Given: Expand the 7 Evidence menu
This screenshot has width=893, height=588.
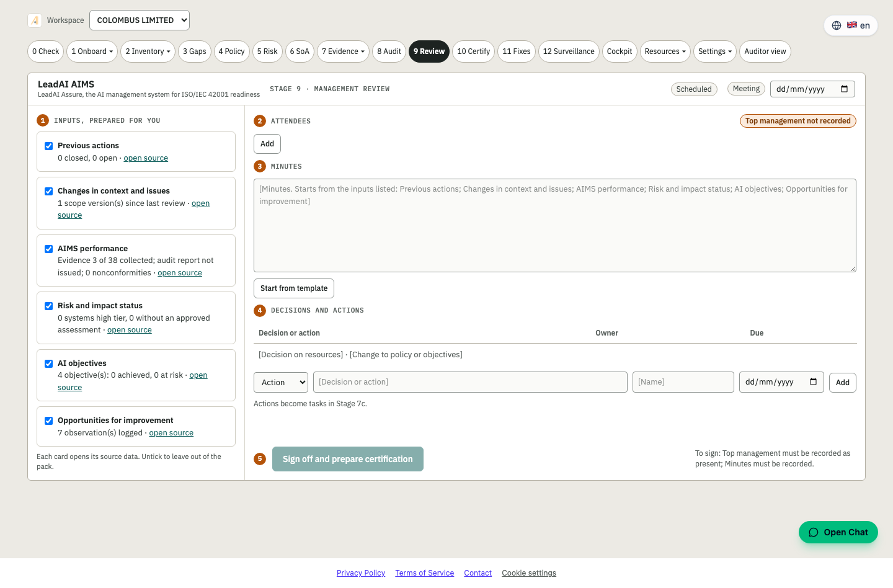Looking at the screenshot, I should (x=343, y=51).
